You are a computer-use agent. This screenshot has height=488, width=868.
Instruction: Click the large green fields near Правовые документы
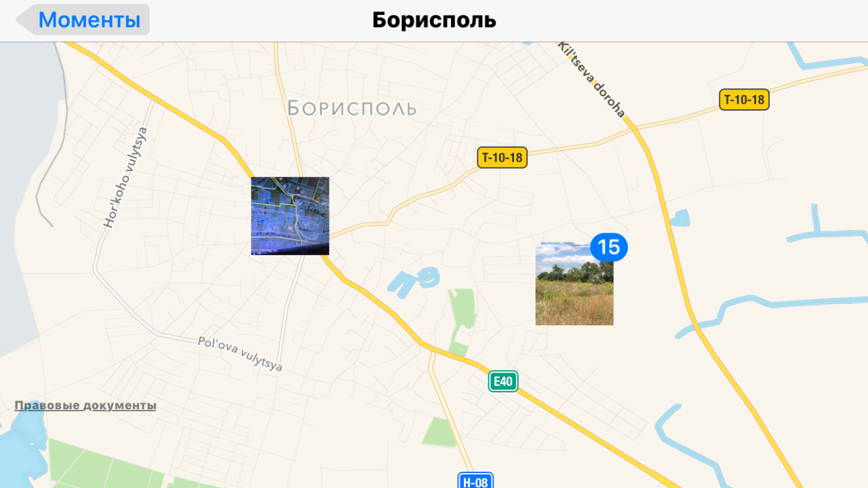[x=108, y=465]
